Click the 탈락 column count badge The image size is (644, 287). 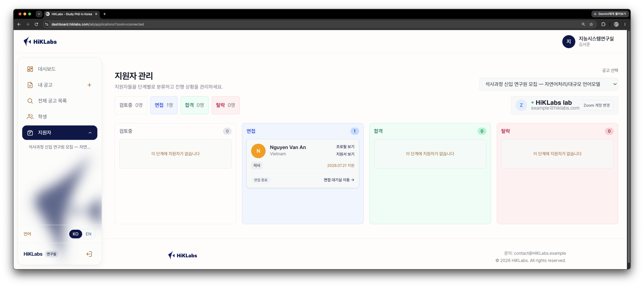tap(609, 131)
